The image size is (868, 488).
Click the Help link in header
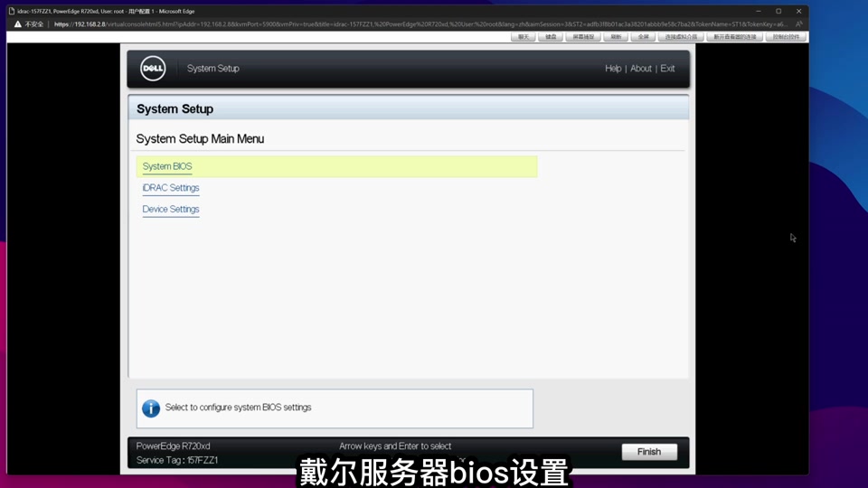[613, 69]
